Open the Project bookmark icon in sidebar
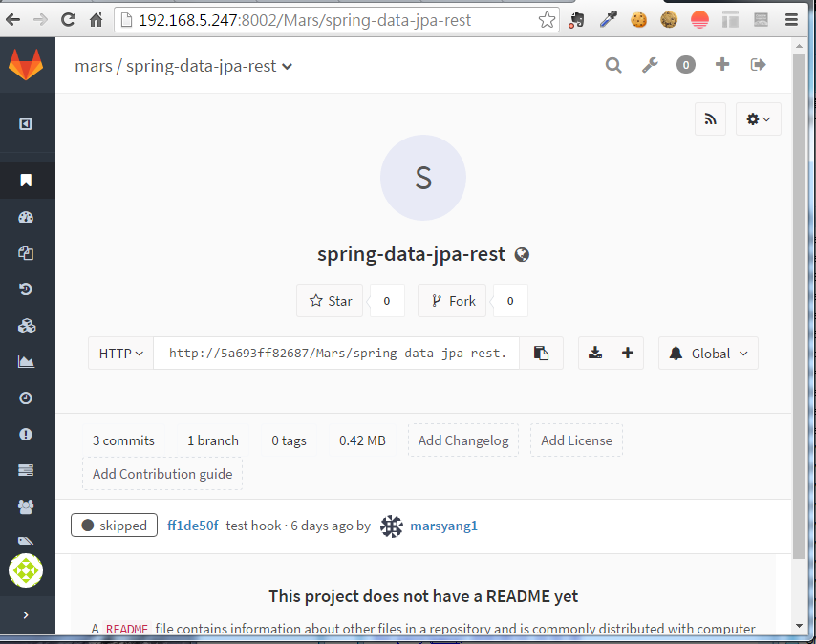This screenshot has width=816, height=644. click(x=26, y=180)
